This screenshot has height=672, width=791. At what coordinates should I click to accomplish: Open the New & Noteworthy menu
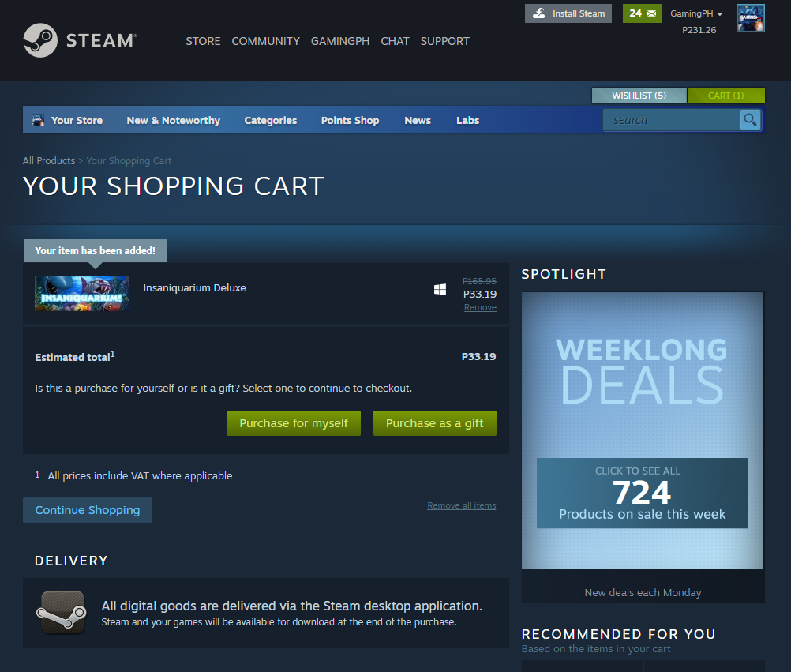[173, 120]
